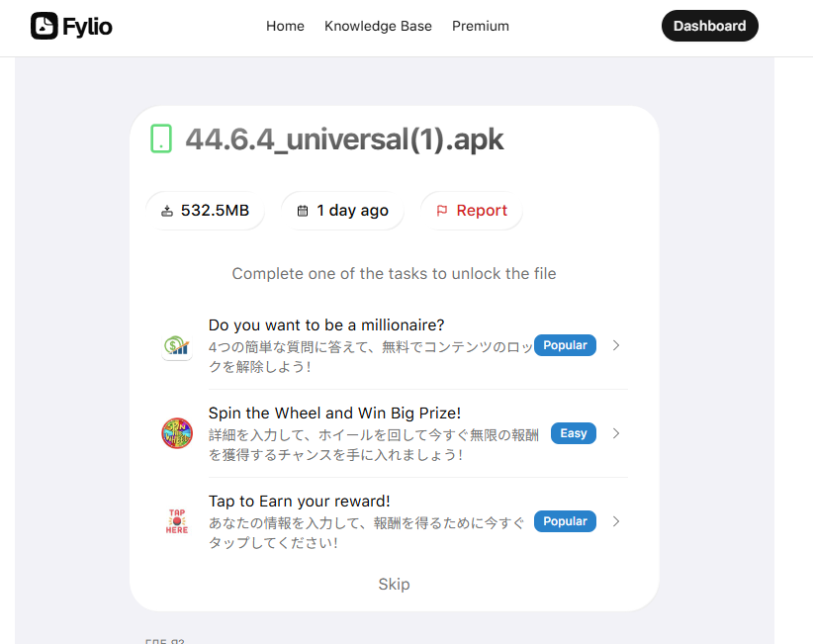This screenshot has width=813, height=644.
Task: Expand the millionaire task chevron arrow
Action: click(x=616, y=345)
